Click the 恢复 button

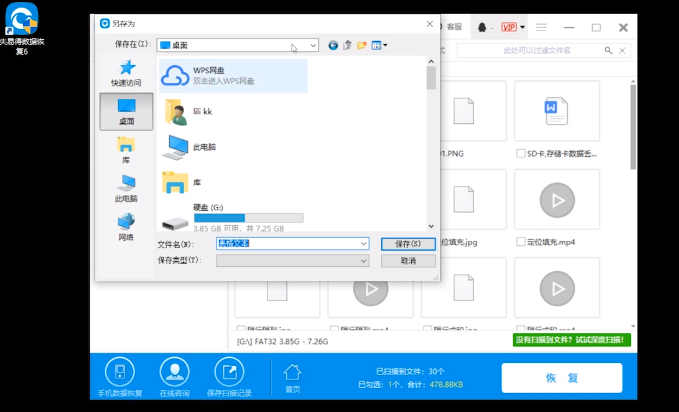click(x=562, y=378)
